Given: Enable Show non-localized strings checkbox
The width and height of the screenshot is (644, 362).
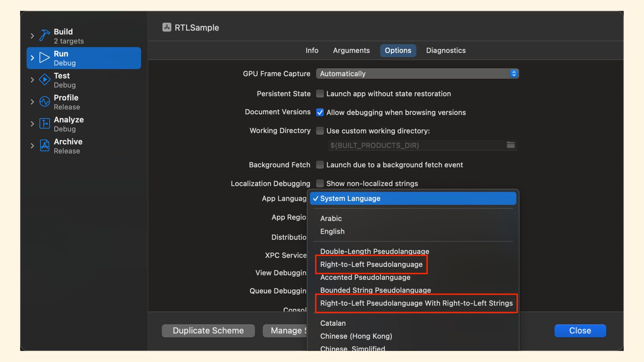Looking at the screenshot, I should coord(320,184).
